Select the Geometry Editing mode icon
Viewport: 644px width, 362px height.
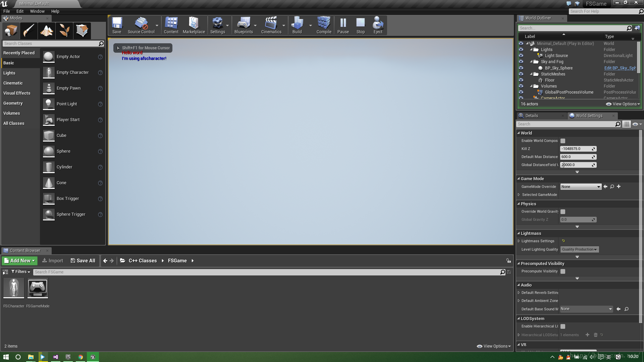pos(82,31)
